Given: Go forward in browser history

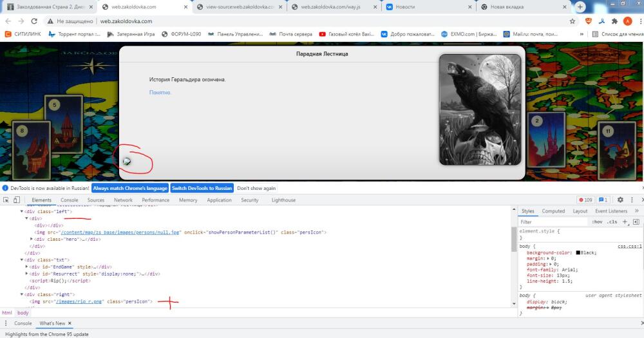Looking at the screenshot, I should [21, 21].
